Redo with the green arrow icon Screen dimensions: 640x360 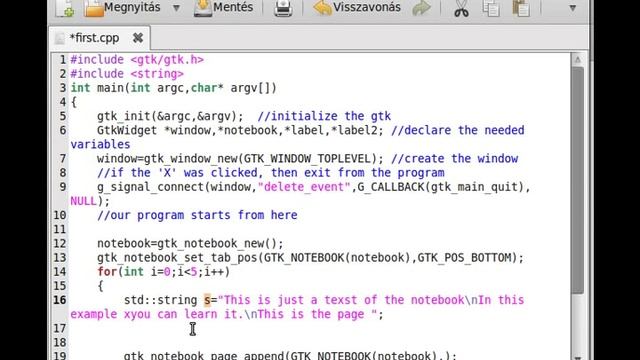(421, 8)
